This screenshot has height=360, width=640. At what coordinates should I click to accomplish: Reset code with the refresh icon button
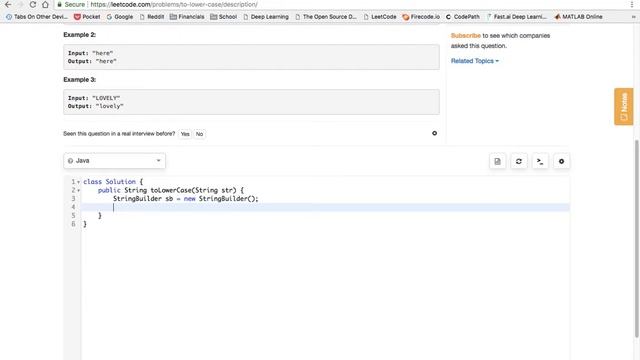519,161
